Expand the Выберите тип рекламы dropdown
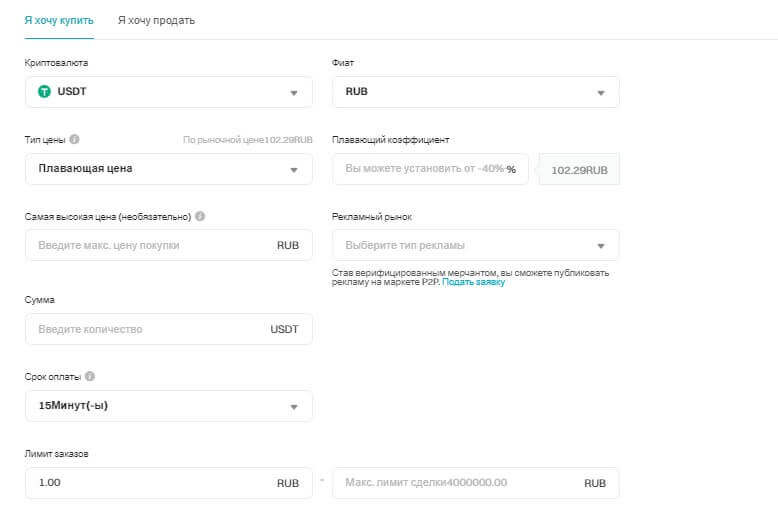 (475, 245)
